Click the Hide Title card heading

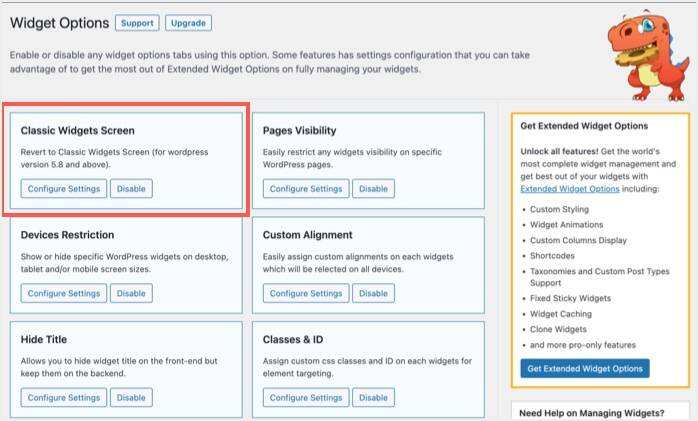44,340
